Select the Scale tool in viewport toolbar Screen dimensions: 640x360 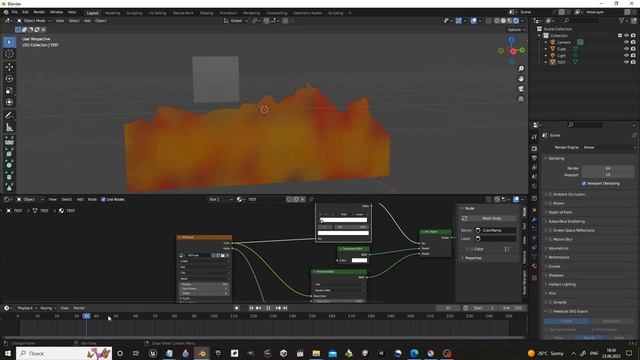click(9, 91)
